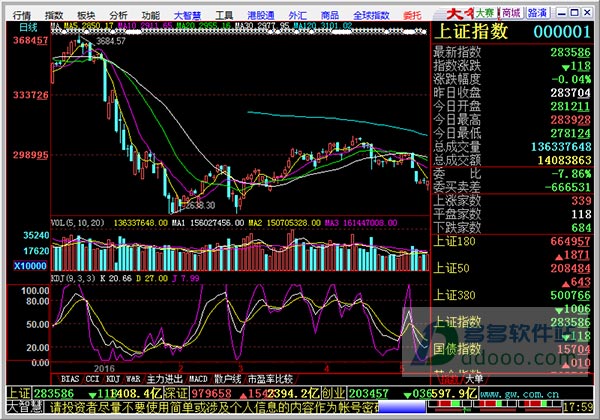Switch to the MACD indicator tab

(x=198, y=379)
